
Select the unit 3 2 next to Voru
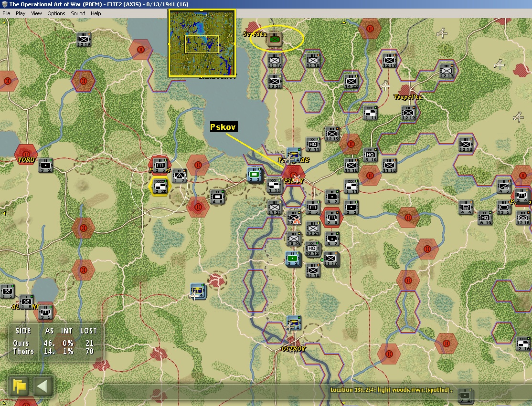pos(45,166)
